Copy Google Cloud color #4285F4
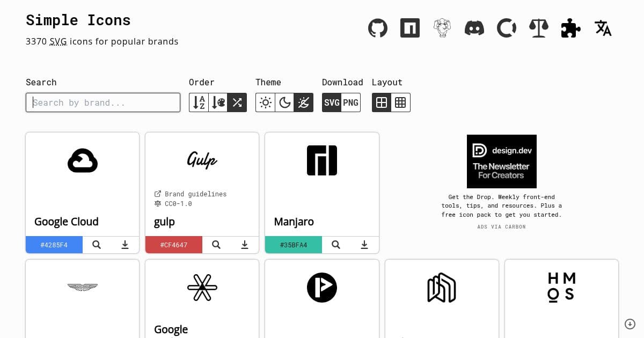The image size is (644, 338). pyautogui.click(x=54, y=245)
